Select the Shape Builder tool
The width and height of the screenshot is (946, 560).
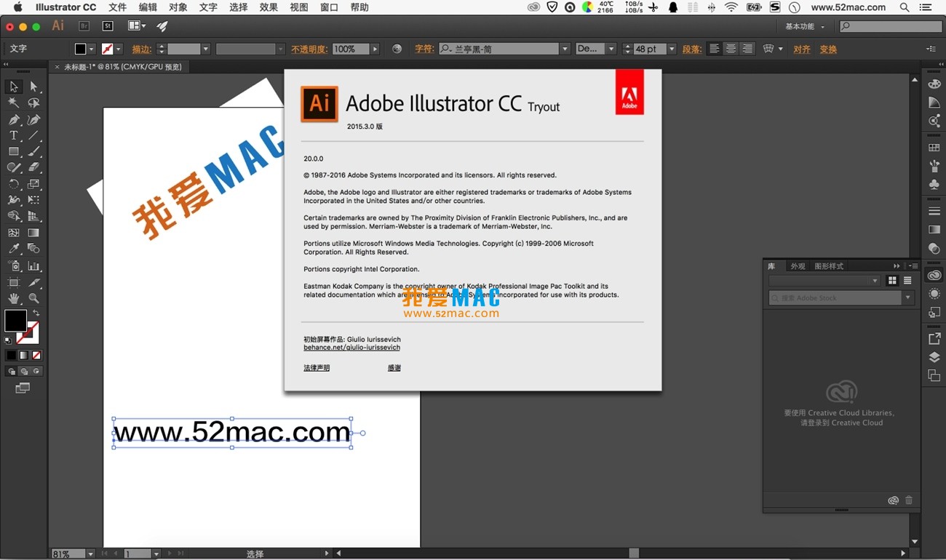(x=13, y=216)
